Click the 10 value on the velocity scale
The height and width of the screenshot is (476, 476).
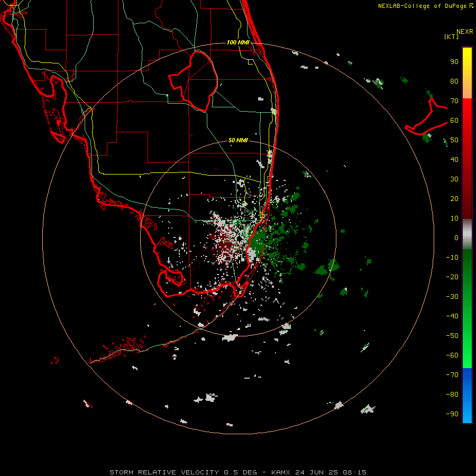[454, 218]
